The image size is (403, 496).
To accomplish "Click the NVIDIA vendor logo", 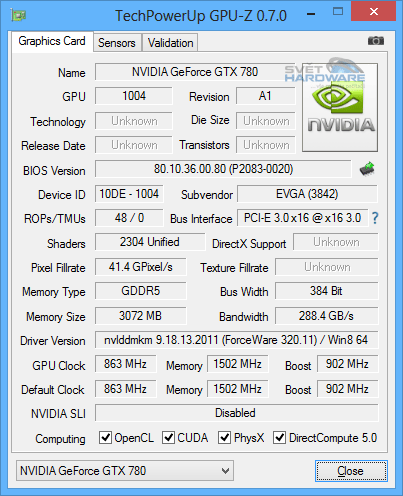I will [340, 107].
